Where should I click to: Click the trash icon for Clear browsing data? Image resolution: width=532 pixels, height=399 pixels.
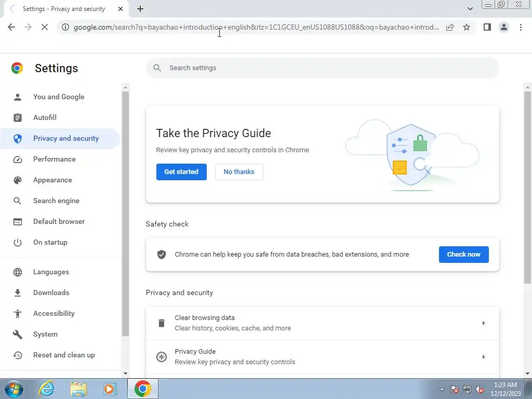click(162, 323)
